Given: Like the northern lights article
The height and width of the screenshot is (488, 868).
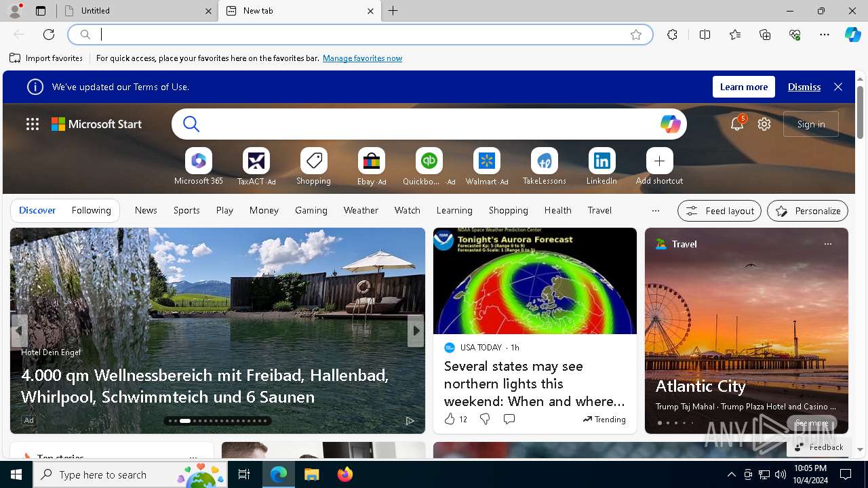Looking at the screenshot, I should pos(450,420).
